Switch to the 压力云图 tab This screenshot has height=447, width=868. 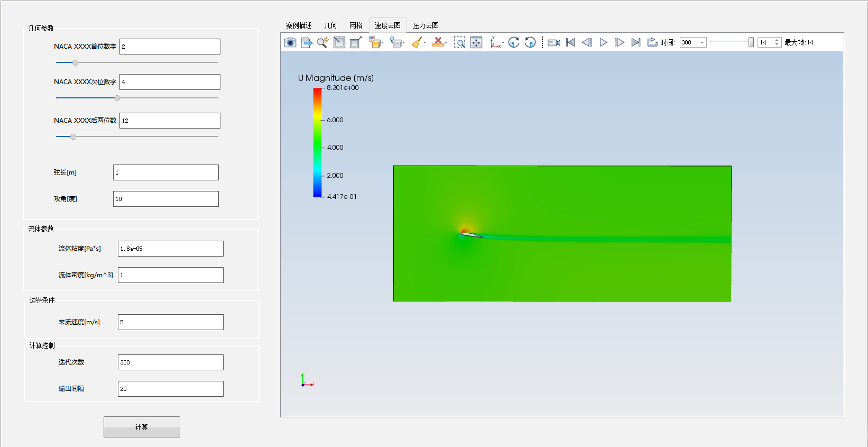(x=426, y=25)
